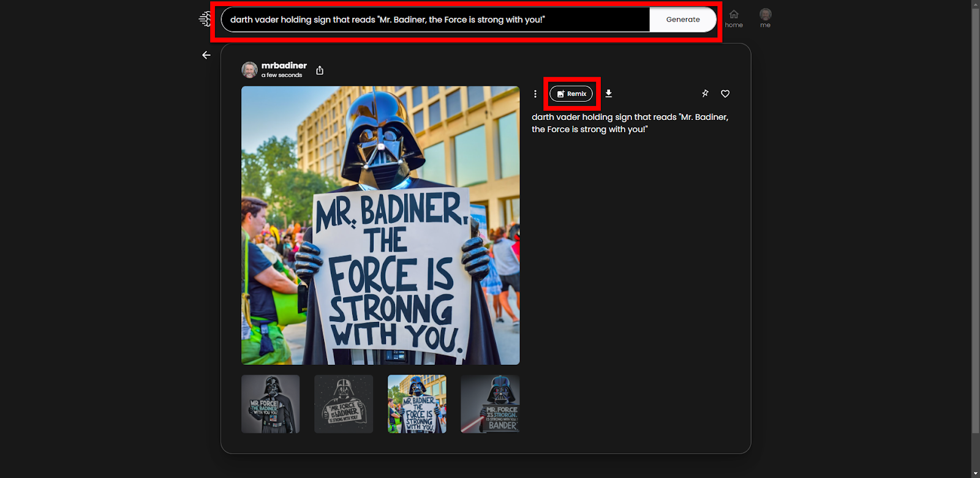980x478 pixels.
Task: Select the third outdoor Vader thumbnail
Action: (x=417, y=404)
